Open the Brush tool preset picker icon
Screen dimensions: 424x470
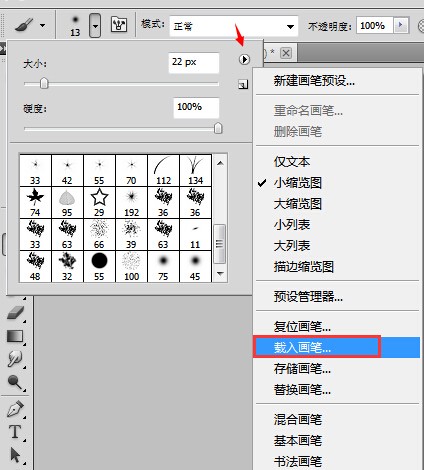click(x=24, y=25)
